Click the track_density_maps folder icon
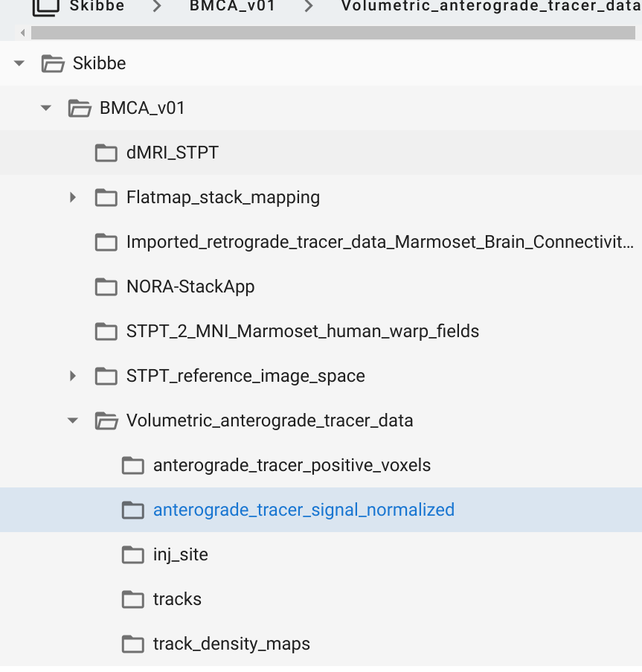Screen dimensions: 642x672 click(132, 644)
